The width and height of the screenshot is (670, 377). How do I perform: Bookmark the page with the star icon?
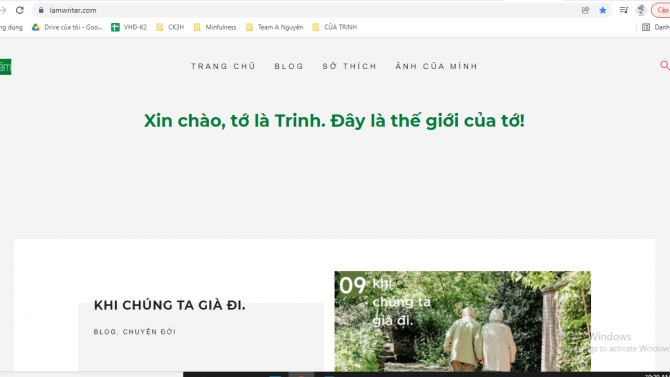pyautogui.click(x=602, y=10)
